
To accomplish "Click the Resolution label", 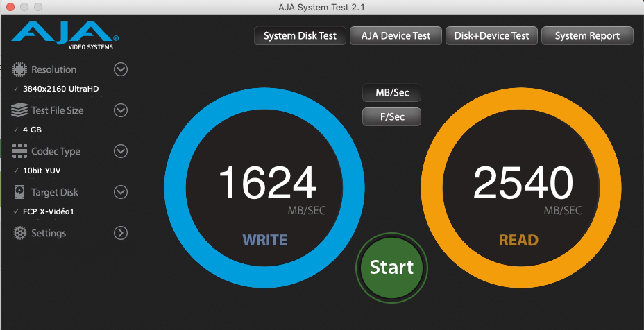I will [54, 69].
